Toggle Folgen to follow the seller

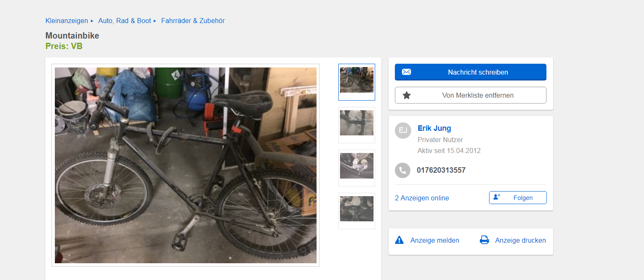(518, 197)
